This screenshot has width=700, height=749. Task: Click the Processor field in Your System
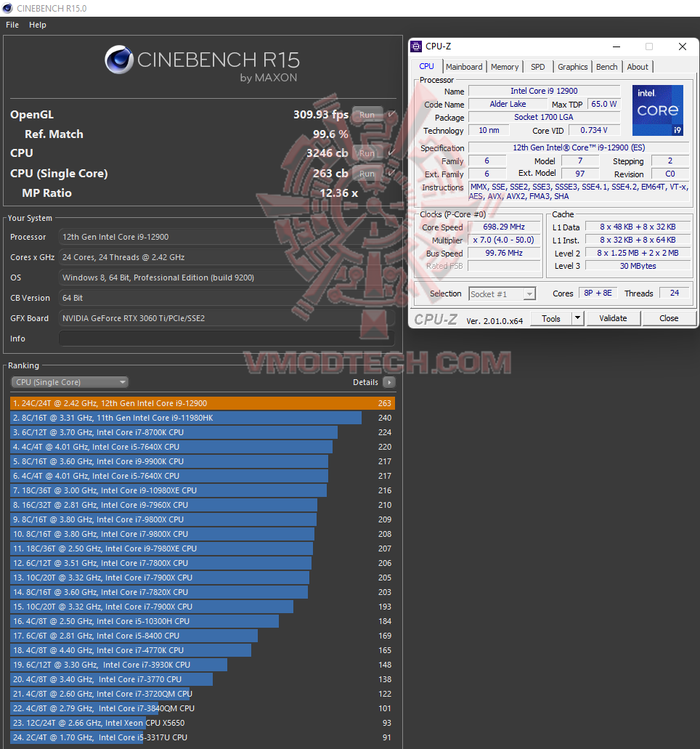[x=227, y=237]
